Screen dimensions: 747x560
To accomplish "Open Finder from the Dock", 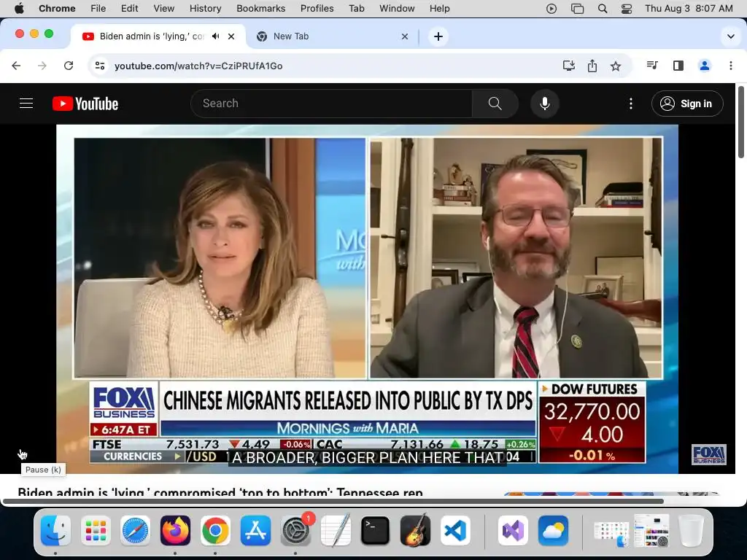I will 55,530.
